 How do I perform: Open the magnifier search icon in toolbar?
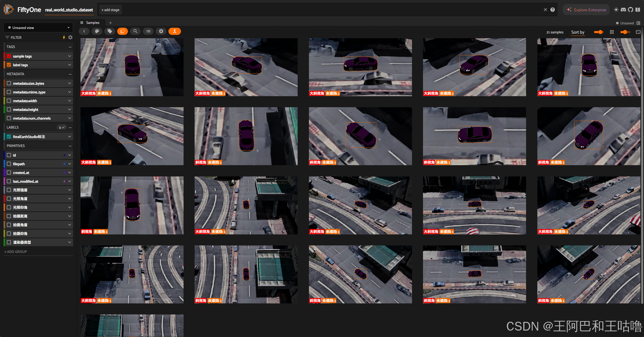pos(135,31)
